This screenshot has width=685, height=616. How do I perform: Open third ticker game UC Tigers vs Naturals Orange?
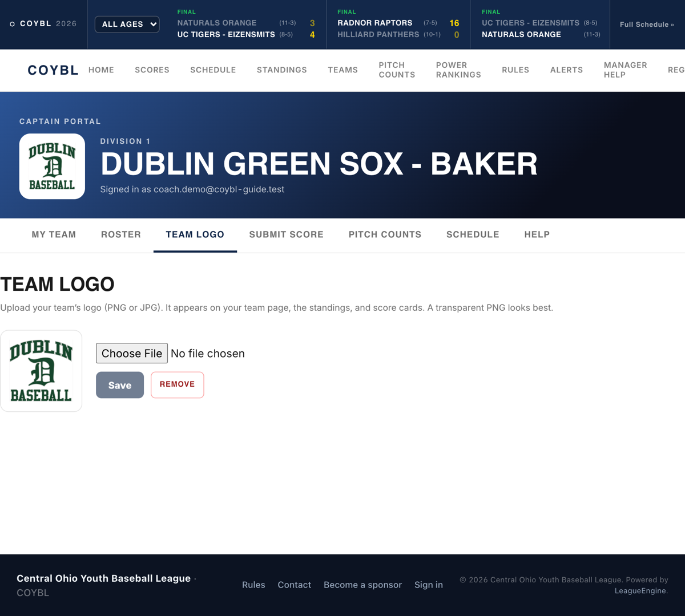tap(541, 25)
